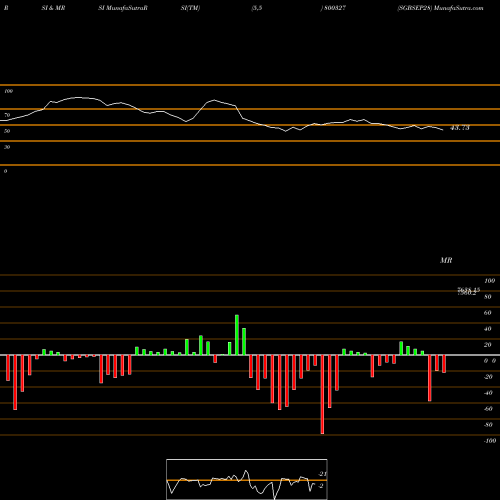Screen dimensions: 500x500
Task: Click the RSI axis label 100
Action: pyautogui.click(x=8, y=91)
